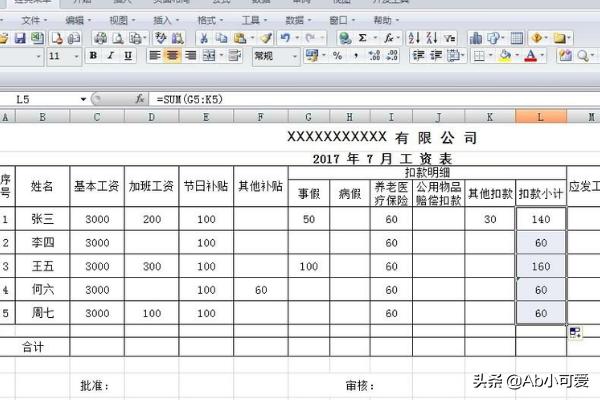The height and width of the screenshot is (400, 600).
Task: Toggle center alignment
Action: pyautogui.click(x=173, y=56)
